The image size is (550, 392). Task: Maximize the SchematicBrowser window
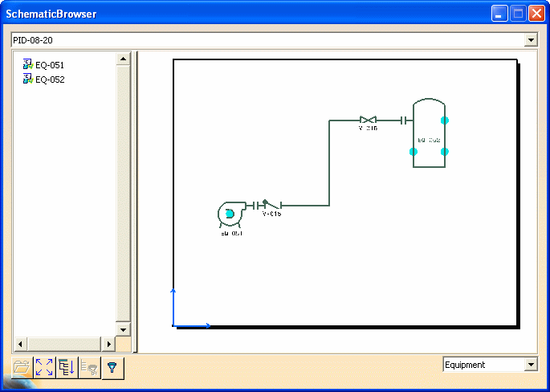click(518, 14)
